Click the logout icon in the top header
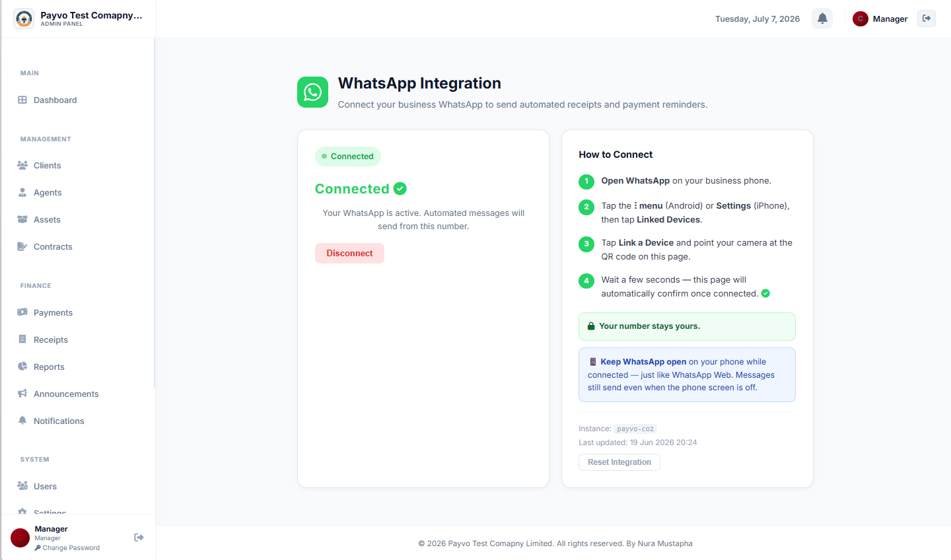Image resolution: width=951 pixels, height=560 pixels. point(927,18)
